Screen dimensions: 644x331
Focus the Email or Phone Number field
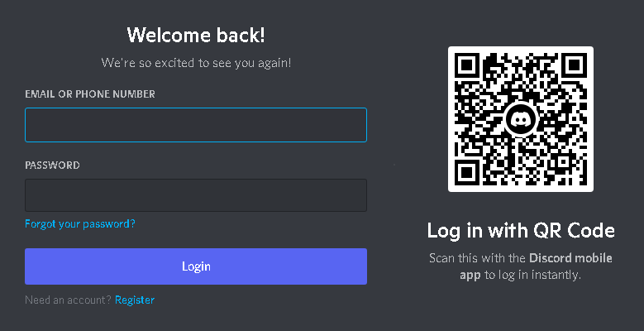coord(196,125)
